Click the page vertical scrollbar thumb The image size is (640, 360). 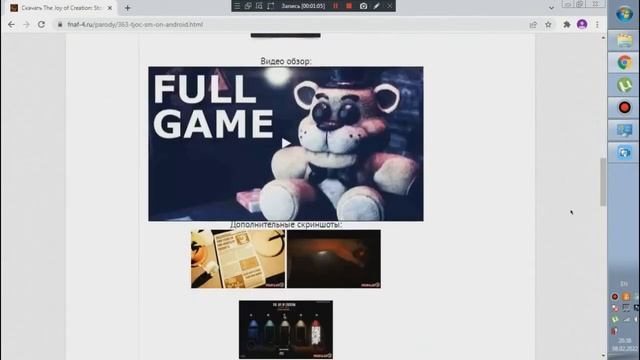(603, 182)
